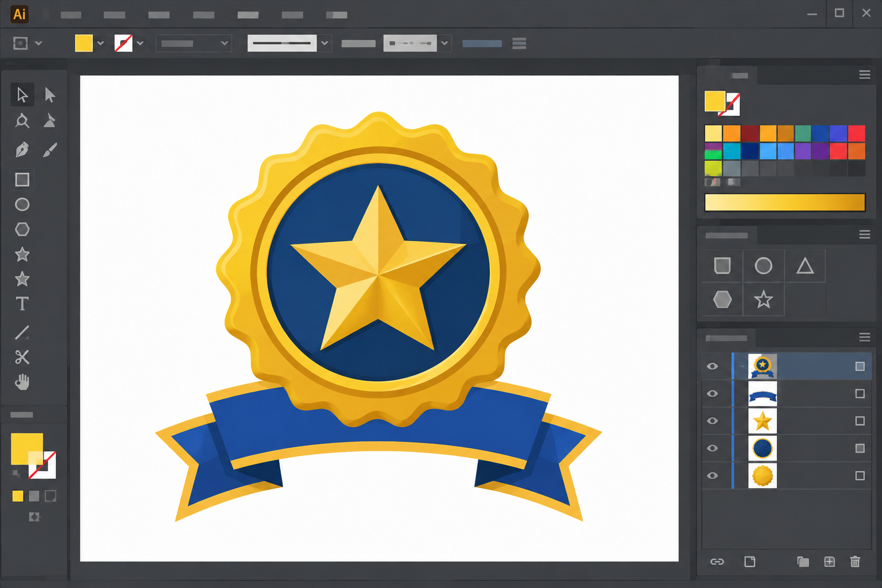Open dropdown arrow beside dashed line style
Image resolution: width=882 pixels, height=588 pixels.
tap(444, 43)
